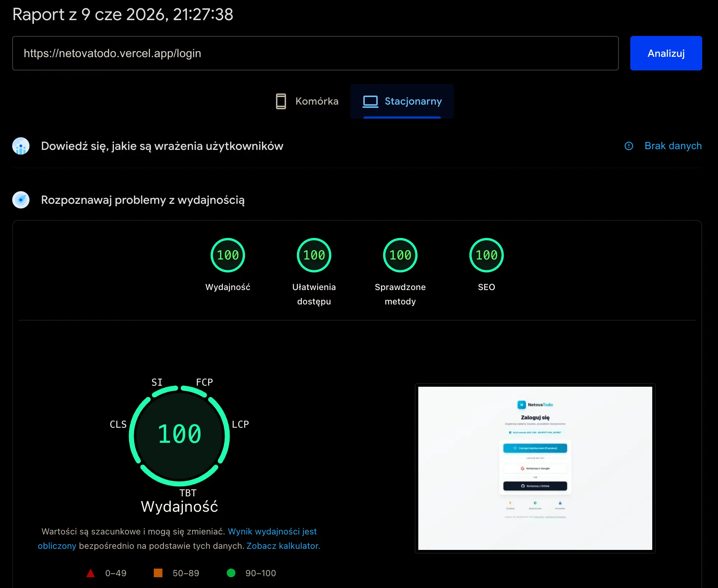
Task: Click the report date heading text
Action: point(123,14)
